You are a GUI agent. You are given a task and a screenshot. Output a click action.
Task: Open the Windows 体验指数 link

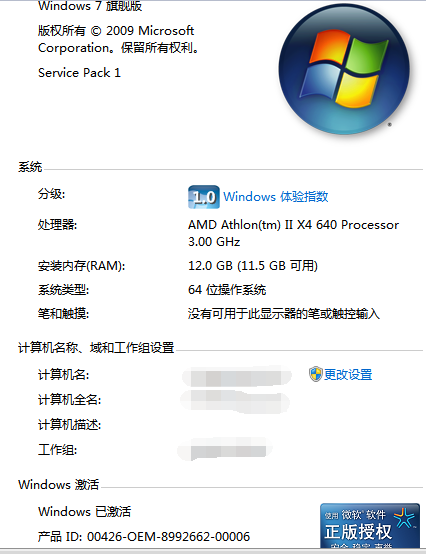coord(276,197)
